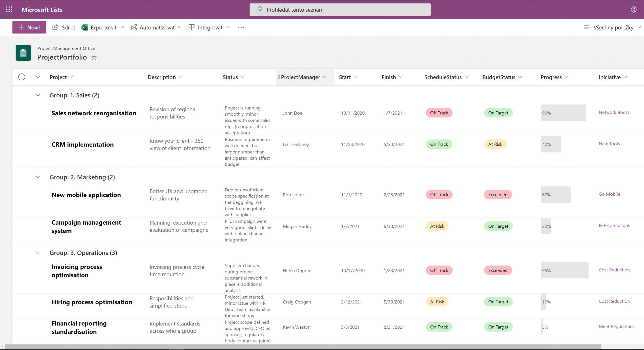Click the Excel icon next to Exportovat
This screenshot has width=644, height=350.
click(x=85, y=27)
